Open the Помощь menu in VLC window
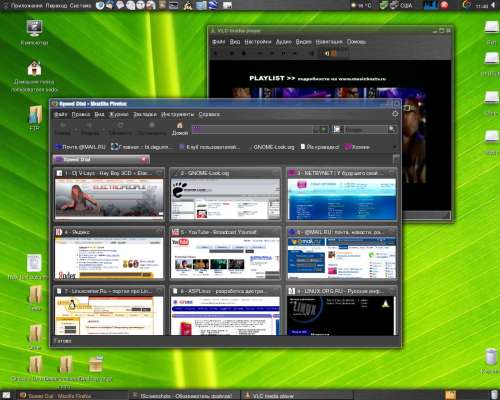Image resolution: width=500 pixels, height=400 pixels. [x=356, y=42]
